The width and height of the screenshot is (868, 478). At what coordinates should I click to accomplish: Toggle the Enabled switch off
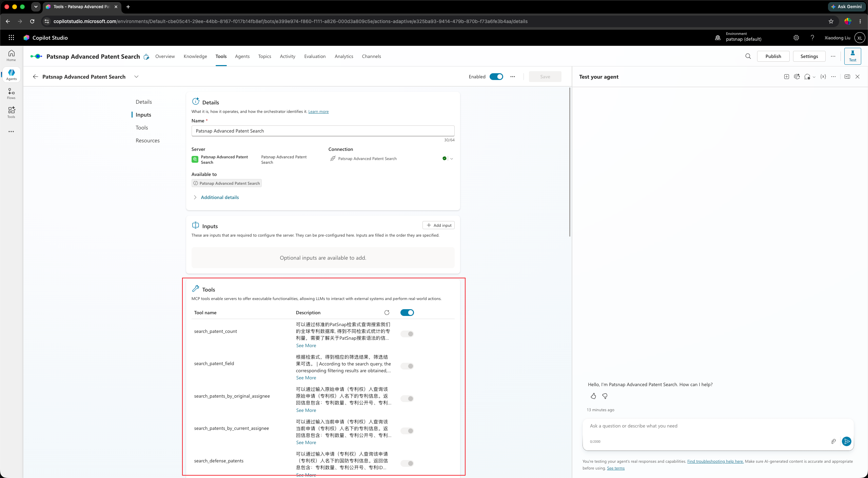click(496, 77)
